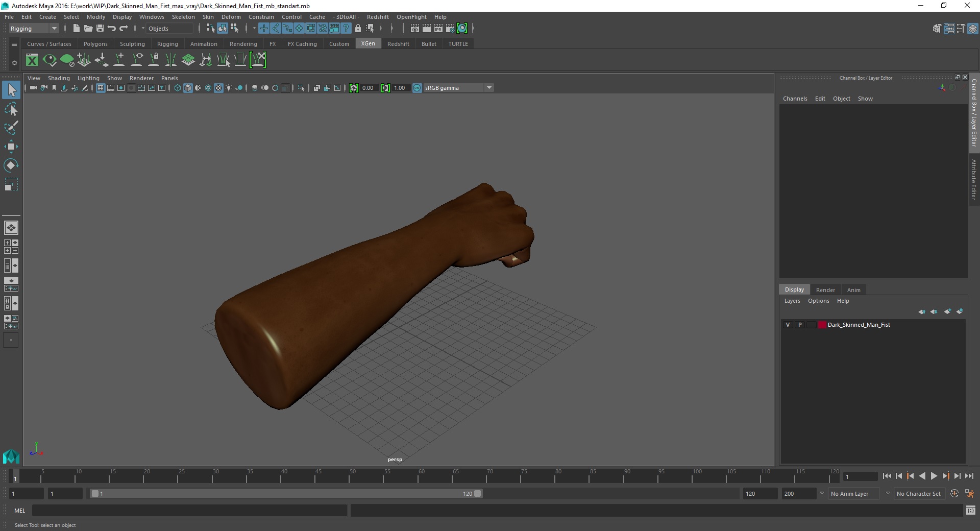
Task: Toggle visibility V of Dark_Skinned_Man_Fist layer
Action: tap(788, 325)
